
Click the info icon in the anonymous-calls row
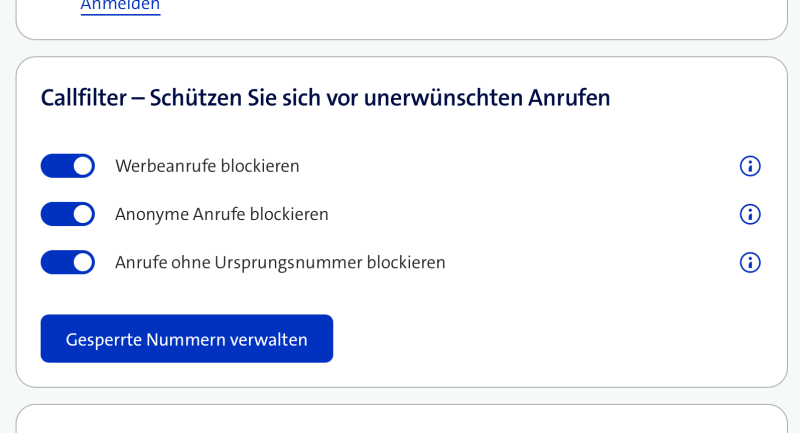click(x=750, y=214)
